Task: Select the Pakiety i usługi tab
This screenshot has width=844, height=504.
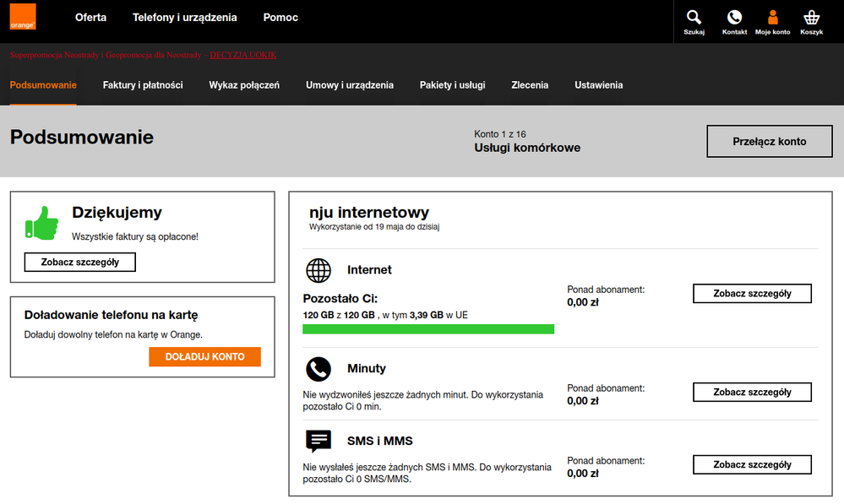Action: 452,85
